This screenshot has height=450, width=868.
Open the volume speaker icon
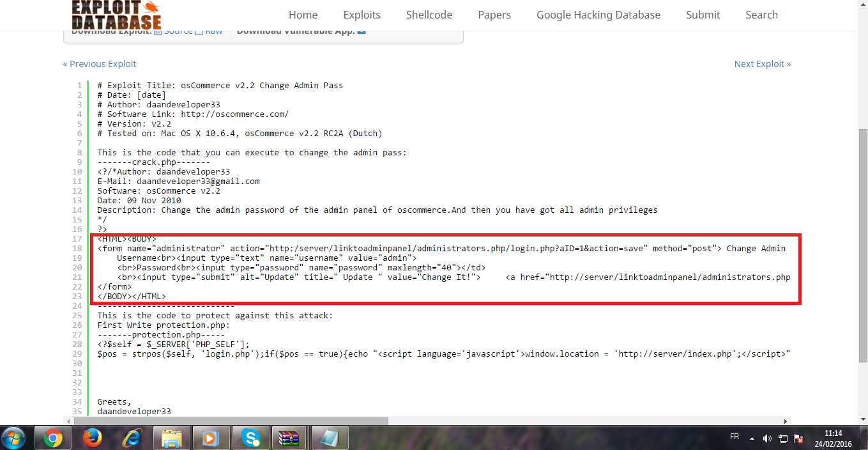(x=767, y=438)
